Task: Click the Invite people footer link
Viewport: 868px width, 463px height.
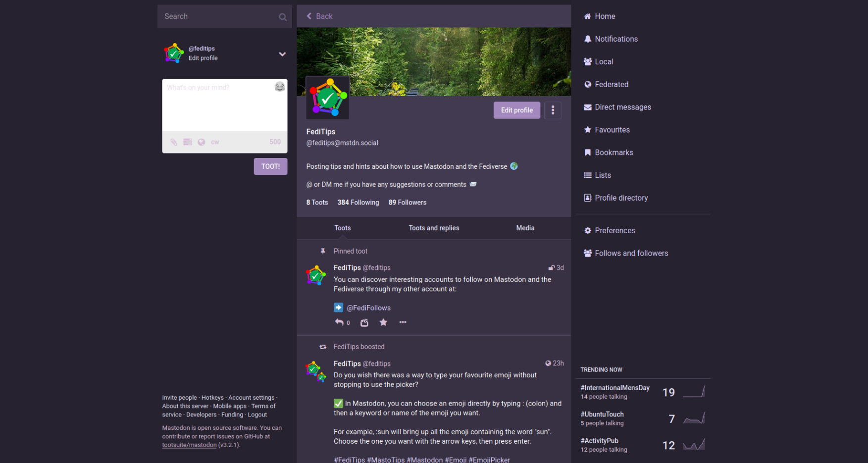Action: (x=179, y=398)
